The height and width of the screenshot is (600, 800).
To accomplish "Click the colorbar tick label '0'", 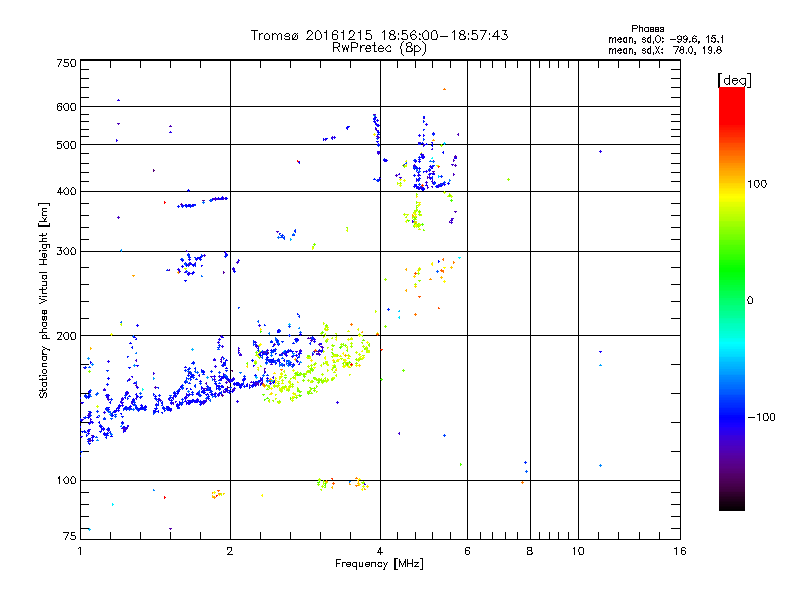I will 750,300.
